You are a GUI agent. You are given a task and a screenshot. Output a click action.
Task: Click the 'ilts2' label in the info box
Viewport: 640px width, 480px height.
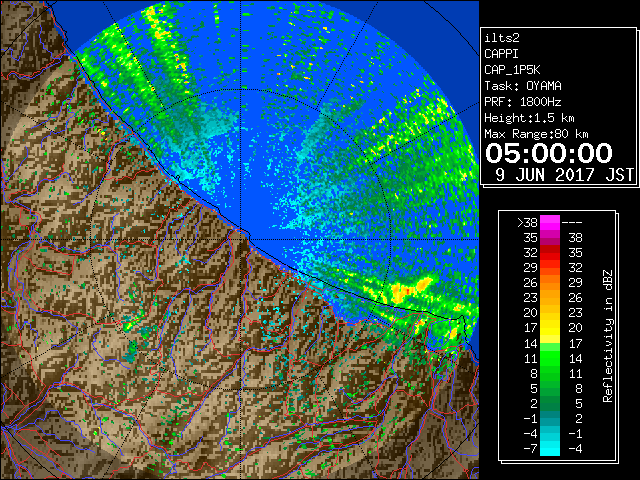[x=502, y=38]
